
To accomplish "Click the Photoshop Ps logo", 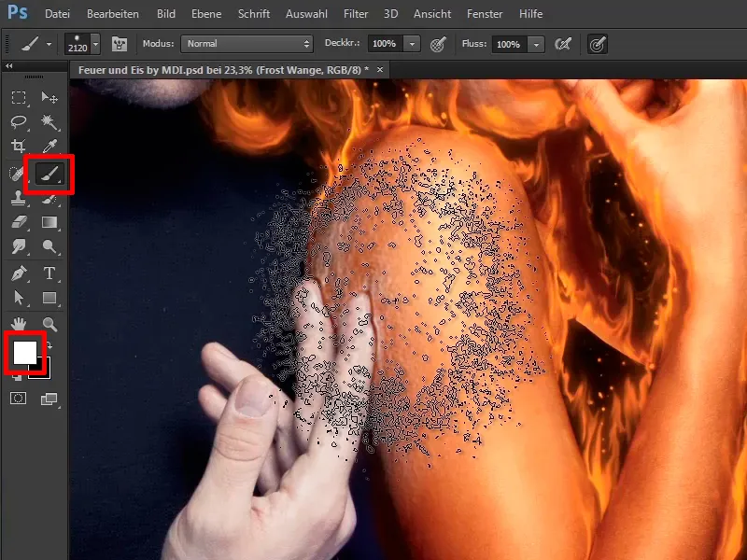I will (x=18, y=12).
